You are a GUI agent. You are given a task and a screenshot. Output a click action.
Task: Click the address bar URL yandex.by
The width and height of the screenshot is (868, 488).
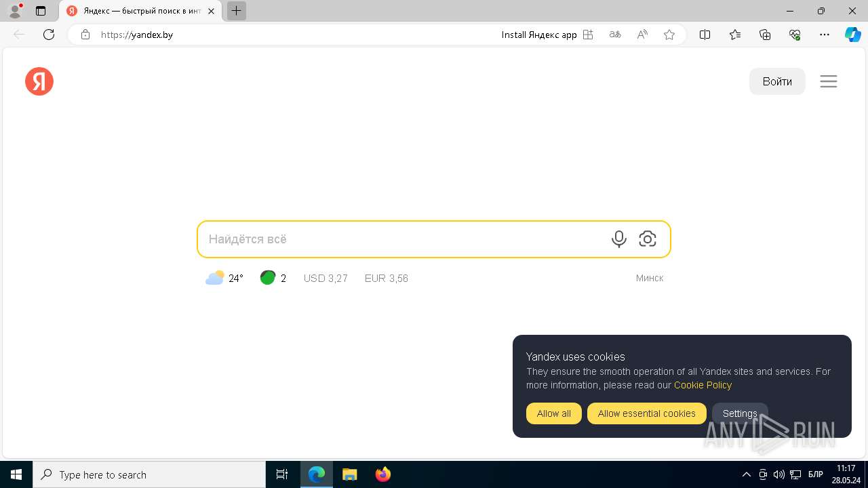137,35
